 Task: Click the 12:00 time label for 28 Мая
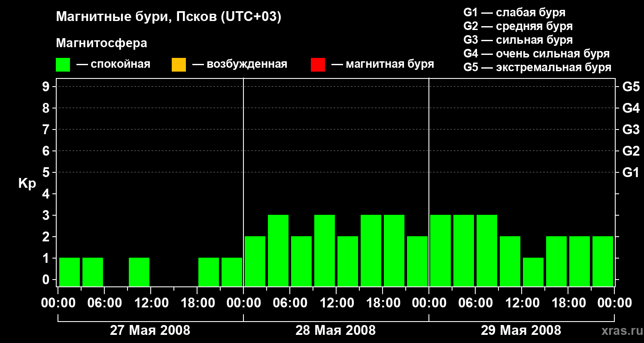336,303
